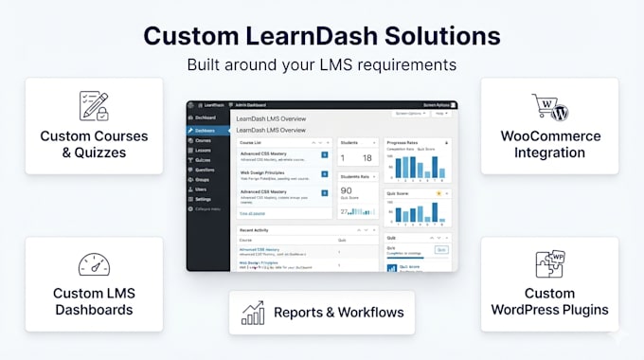The image size is (644, 360).
Task: Click the Students Rate value 90
Action: (347, 190)
